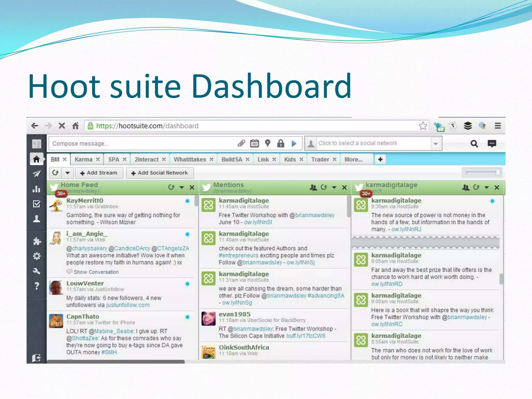532x399 pixels.
Task: Open the scheduling calendar icon
Action: 254,143
